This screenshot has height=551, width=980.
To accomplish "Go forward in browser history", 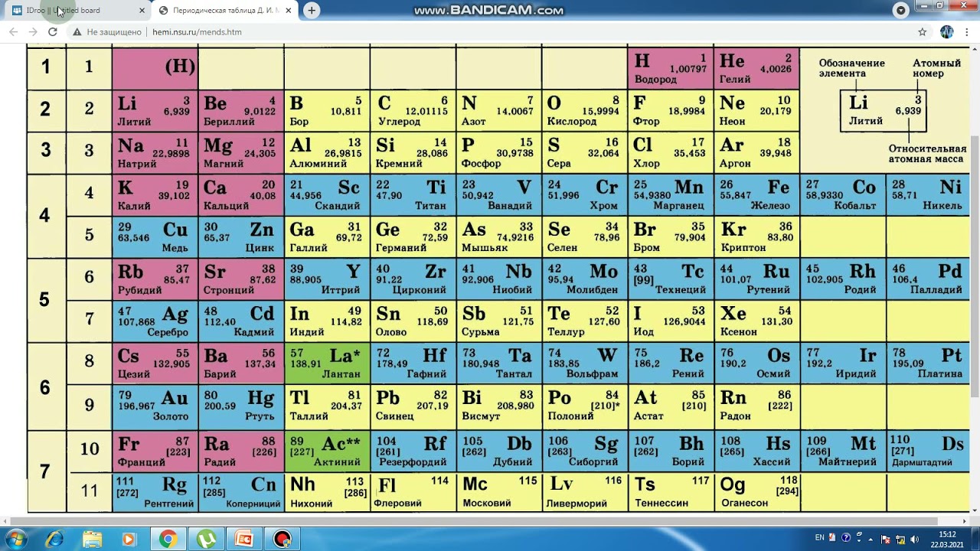I will point(33,32).
